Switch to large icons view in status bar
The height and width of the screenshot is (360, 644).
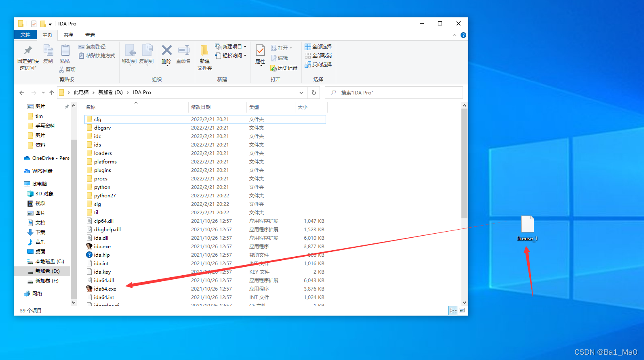[x=462, y=310]
